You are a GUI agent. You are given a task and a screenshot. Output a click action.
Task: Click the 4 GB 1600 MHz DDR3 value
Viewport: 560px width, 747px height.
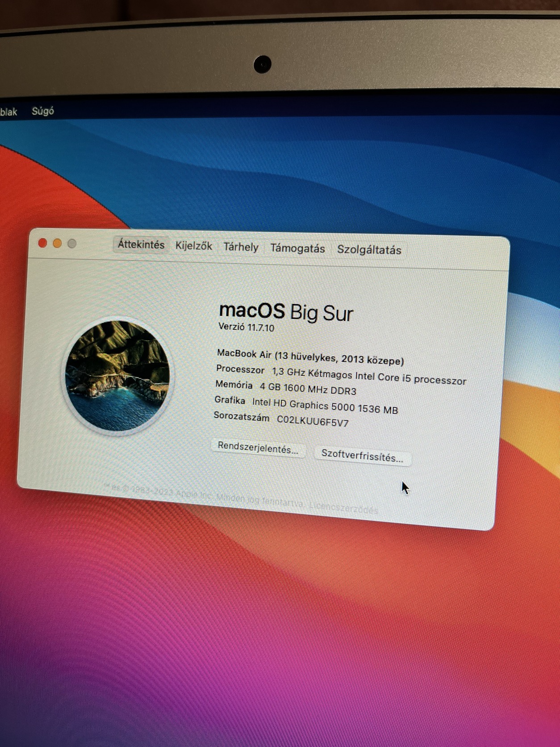tap(308, 389)
